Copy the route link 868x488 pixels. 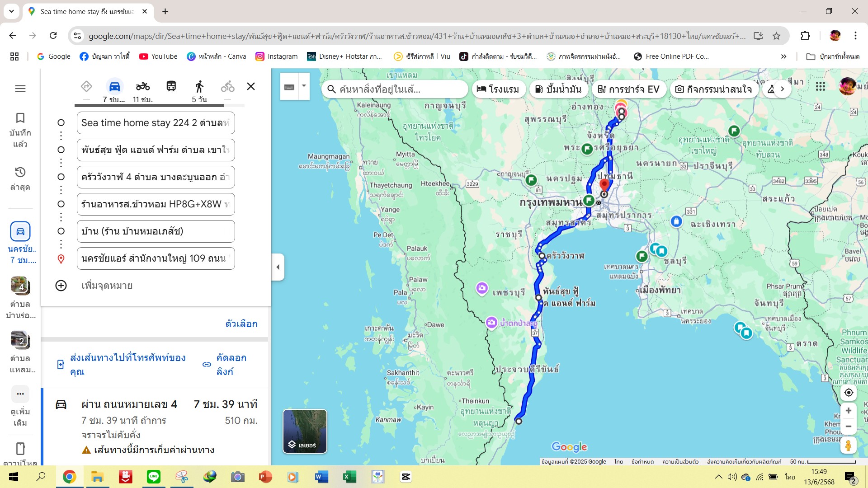tap(225, 365)
